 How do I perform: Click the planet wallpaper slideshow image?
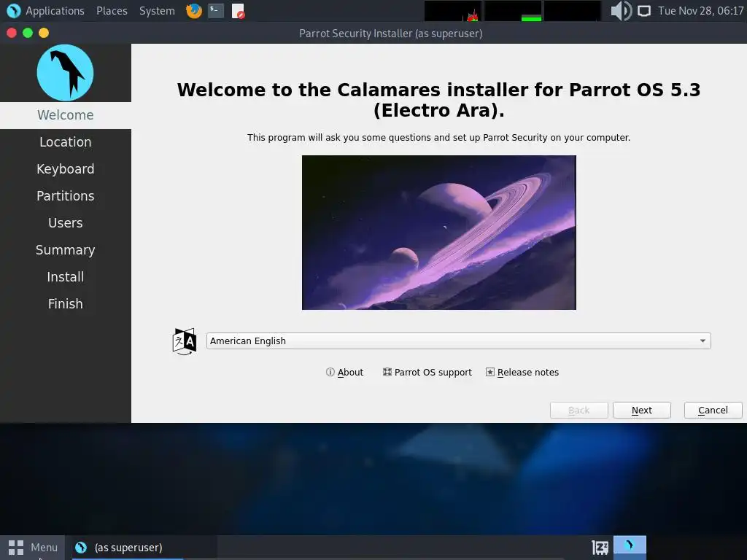click(x=438, y=233)
